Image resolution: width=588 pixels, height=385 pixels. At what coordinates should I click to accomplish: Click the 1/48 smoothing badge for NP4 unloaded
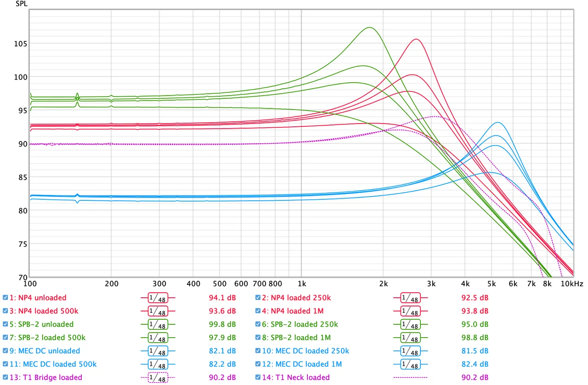pos(158,298)
